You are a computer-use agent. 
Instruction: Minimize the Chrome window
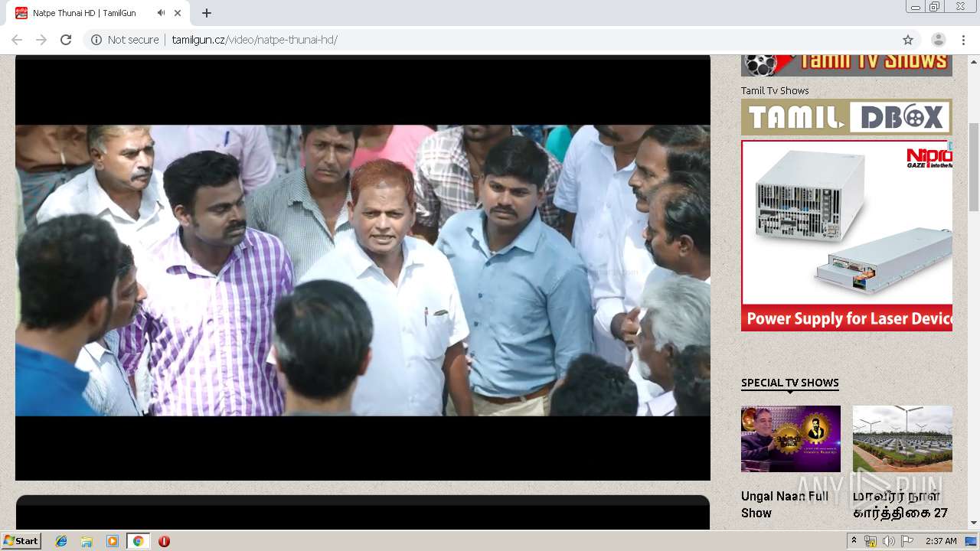coord(916,7)
